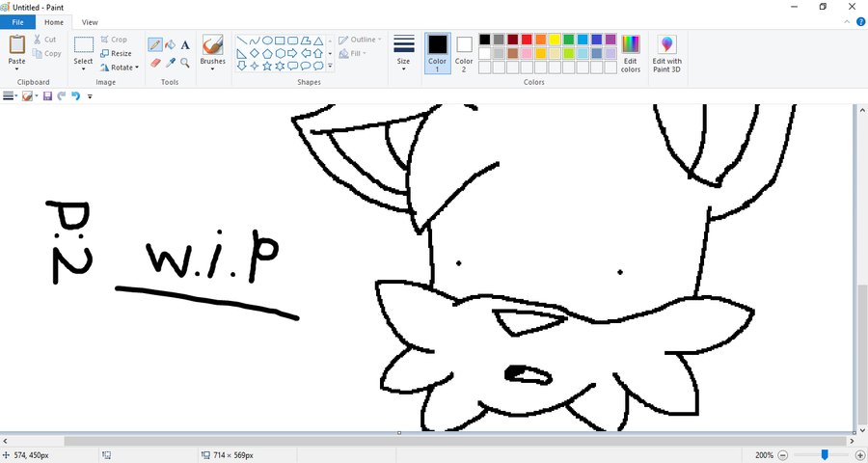
Task: Pick the purple color swatch
Action: [610, 40]
